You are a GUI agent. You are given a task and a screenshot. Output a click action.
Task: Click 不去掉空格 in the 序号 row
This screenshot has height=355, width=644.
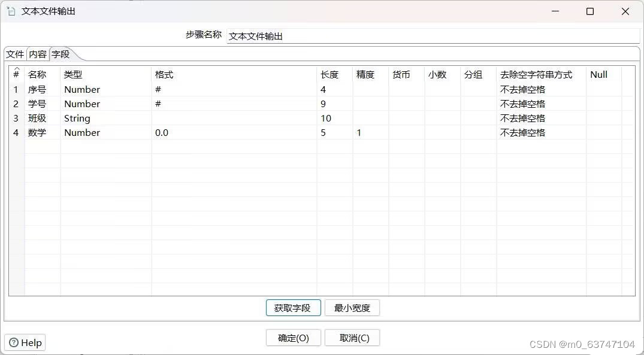click(x=542, y=89)
